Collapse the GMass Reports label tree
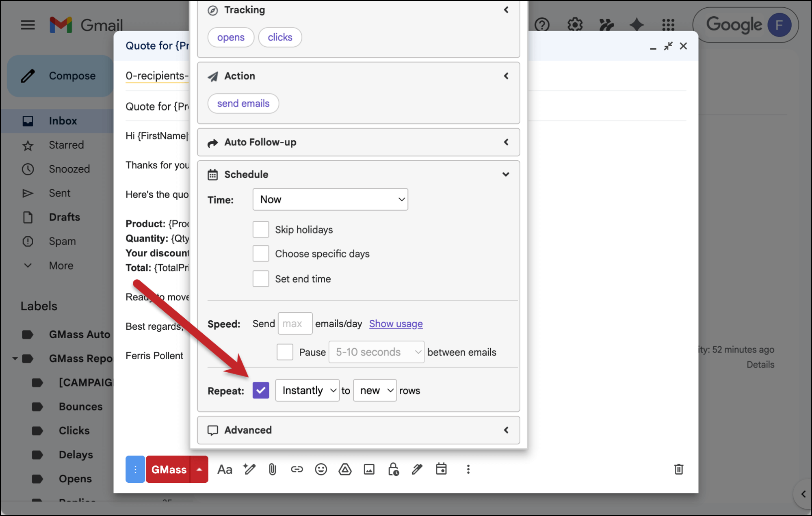Viewport: 812px width, 516px height. pyautogui.click(x=15, y=358)
